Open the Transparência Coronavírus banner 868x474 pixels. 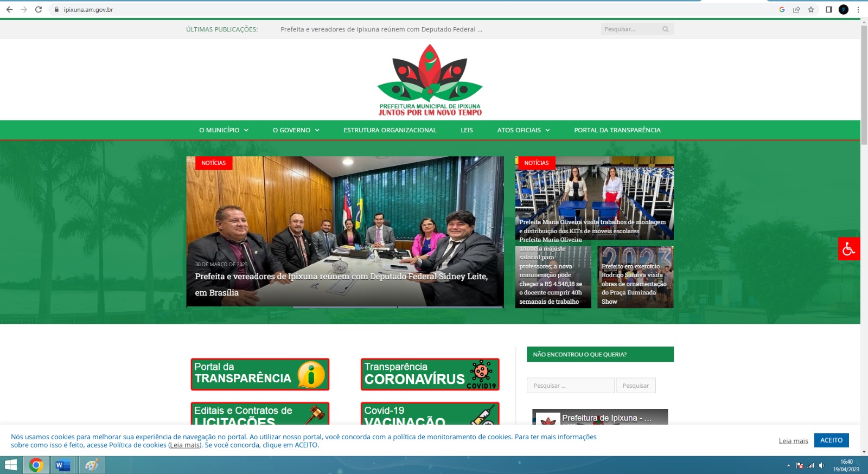point(430,374)
